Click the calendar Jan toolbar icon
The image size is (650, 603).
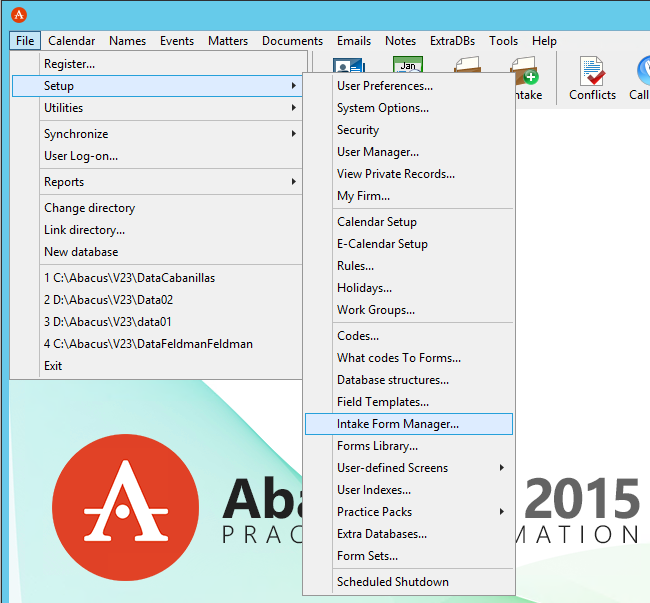(x=408, y=65)
